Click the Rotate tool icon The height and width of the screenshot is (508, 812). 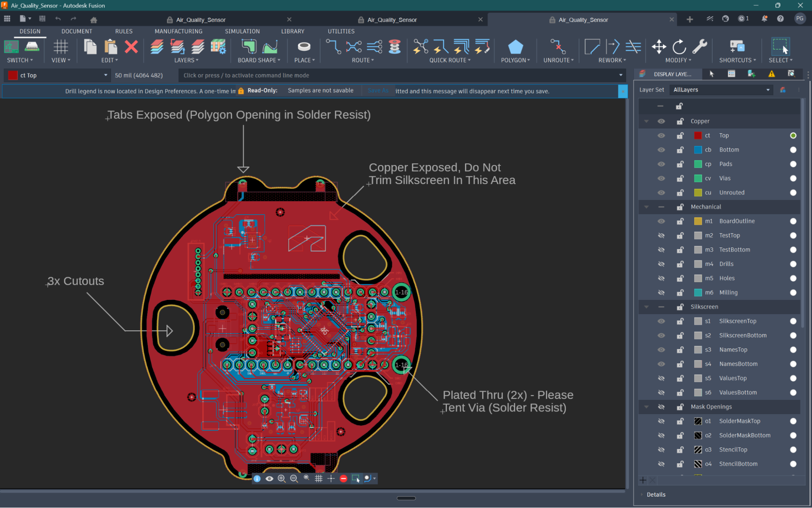click(679, 47)
